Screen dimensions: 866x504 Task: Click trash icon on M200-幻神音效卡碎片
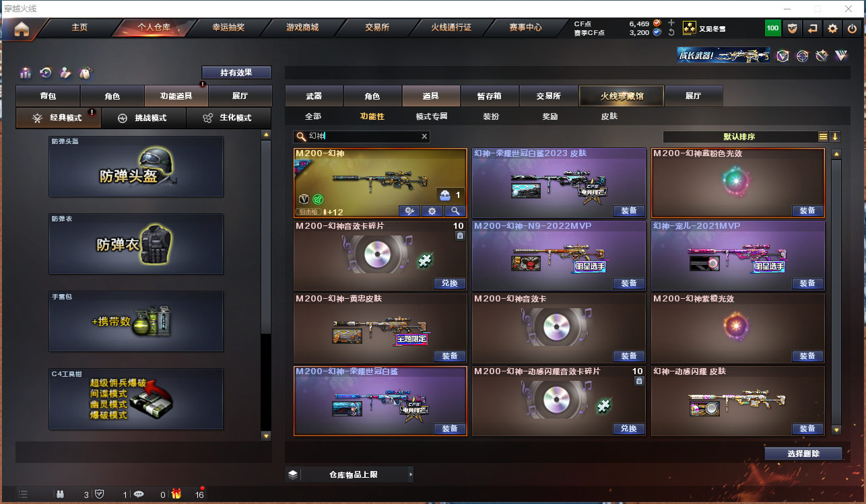click(x=460, y=236)
